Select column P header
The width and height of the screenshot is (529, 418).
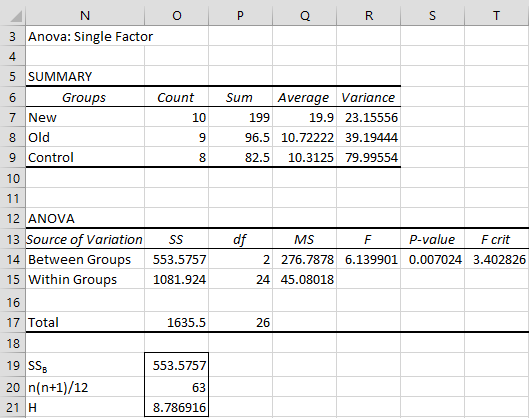click(240, 16)
